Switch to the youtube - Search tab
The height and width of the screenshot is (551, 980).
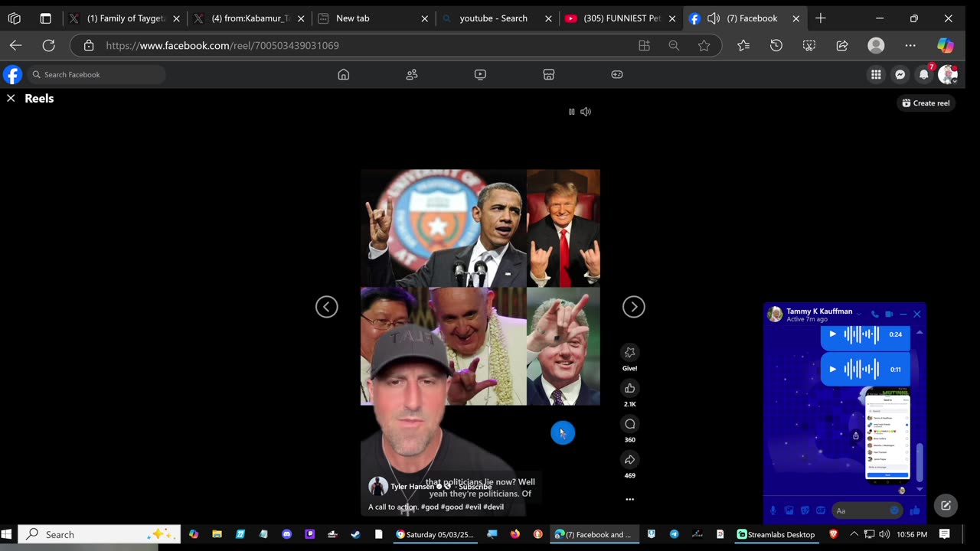493,18
